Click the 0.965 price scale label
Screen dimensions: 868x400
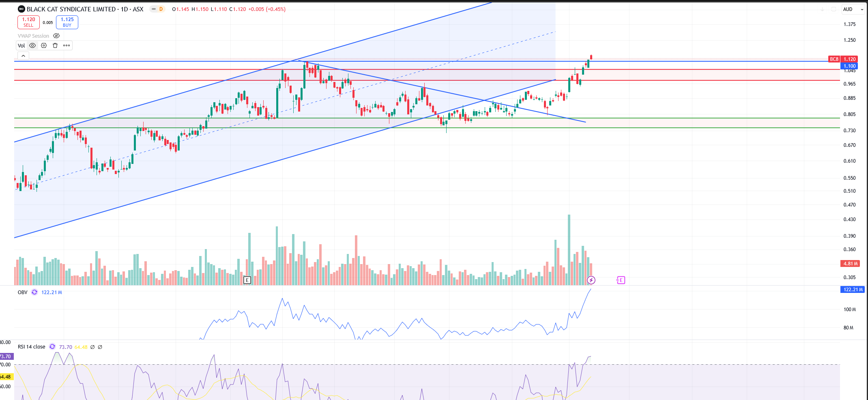pos(849,84)
